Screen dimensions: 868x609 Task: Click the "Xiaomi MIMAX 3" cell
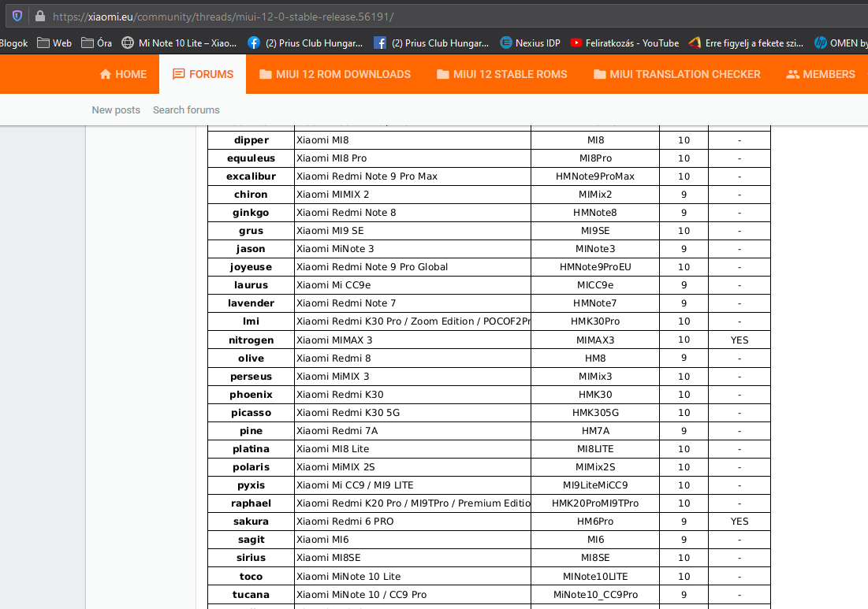pyautogui.click(x=413, y=340)
